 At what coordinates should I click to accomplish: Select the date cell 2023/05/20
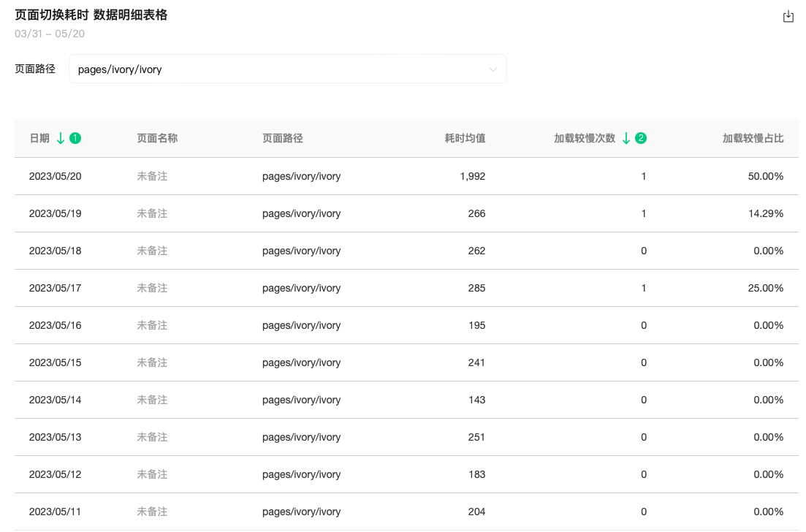[x=55, y=176]
